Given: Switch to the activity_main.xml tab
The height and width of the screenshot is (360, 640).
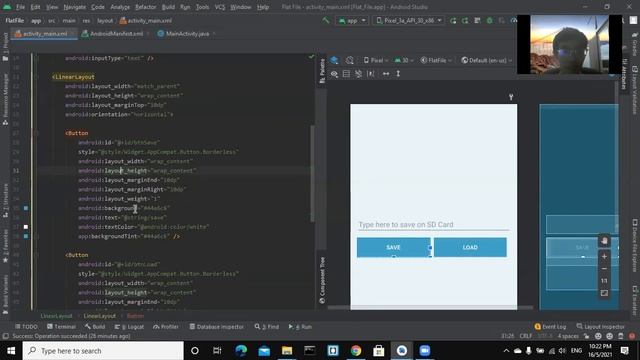Looking at the screenshot, I should point(44,34).
